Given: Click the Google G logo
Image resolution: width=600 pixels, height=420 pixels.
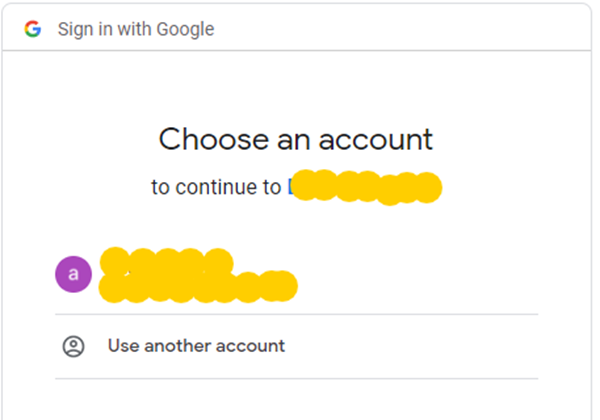Looking at the screenshot, I should (33, 29).
